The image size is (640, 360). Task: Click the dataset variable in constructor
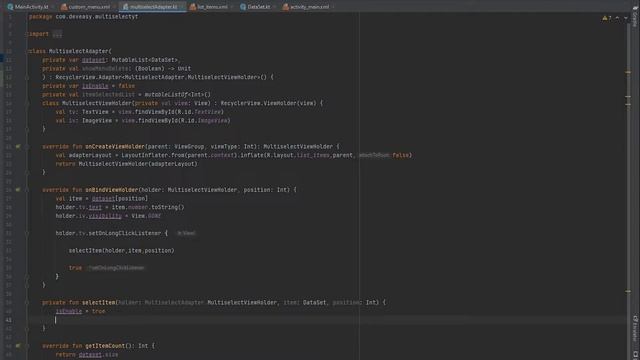tap(93, 60)
